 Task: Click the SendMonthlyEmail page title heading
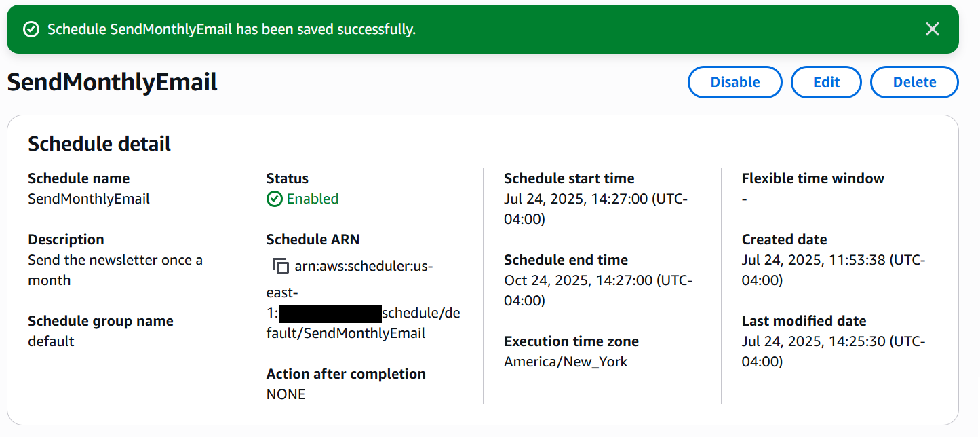112,82
